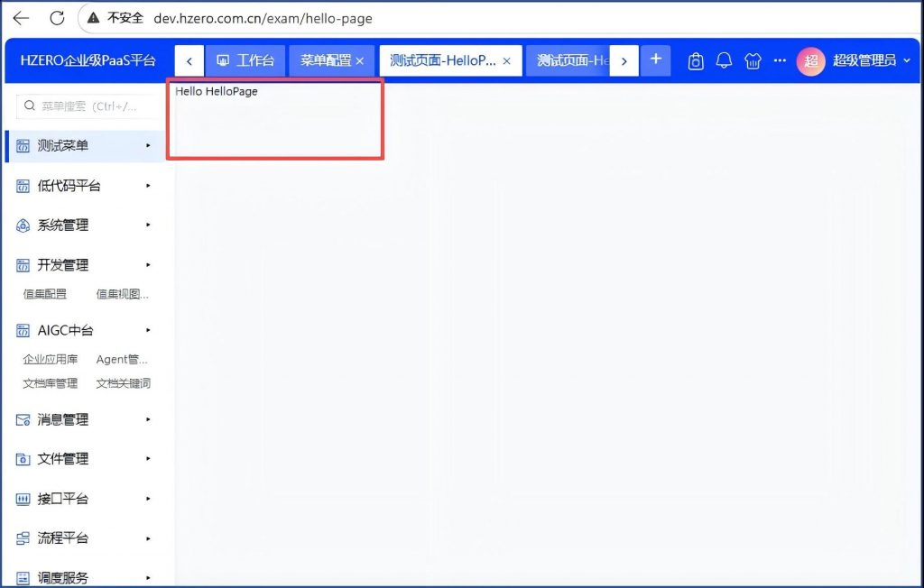This screenshot has width=924, height=588.
Task: Open the theme shirt icon
Action: [753, 60]
